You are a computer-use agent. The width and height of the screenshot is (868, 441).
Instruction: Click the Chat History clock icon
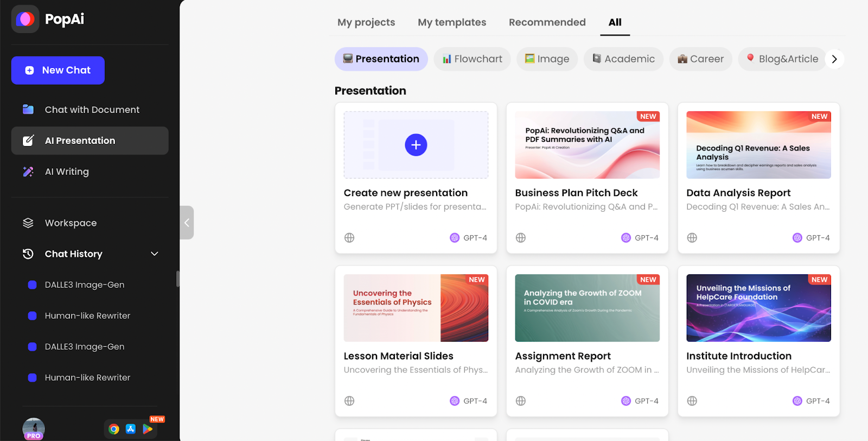28,254
